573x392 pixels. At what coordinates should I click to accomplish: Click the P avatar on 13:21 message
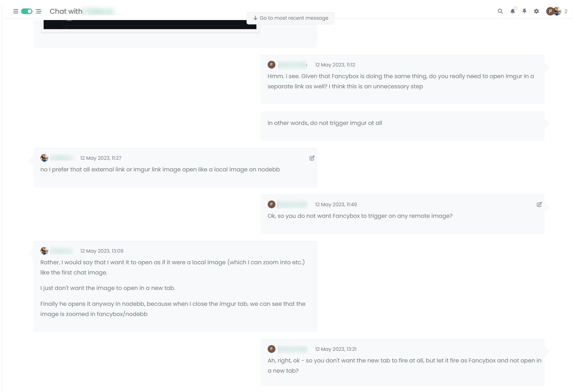[x=272, y=349]
